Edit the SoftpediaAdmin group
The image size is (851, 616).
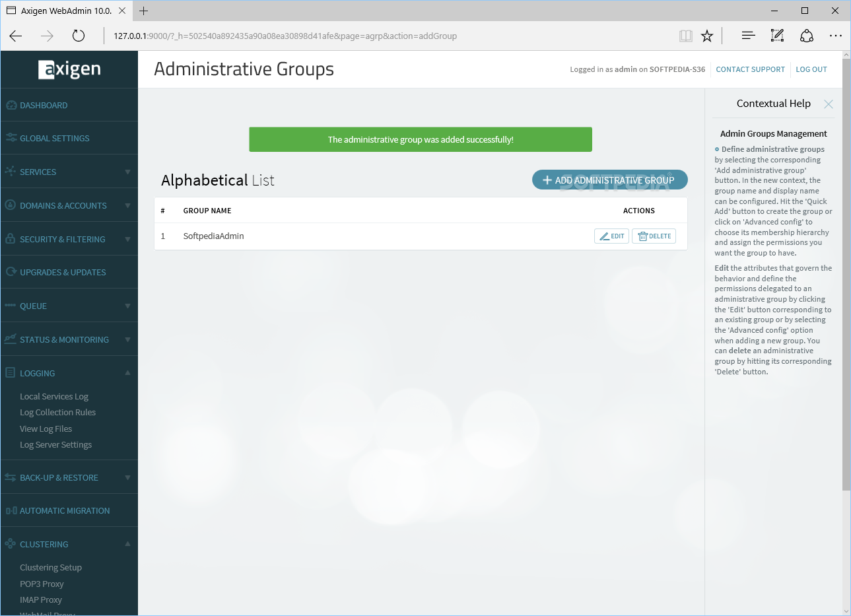[x=611, y=236]
